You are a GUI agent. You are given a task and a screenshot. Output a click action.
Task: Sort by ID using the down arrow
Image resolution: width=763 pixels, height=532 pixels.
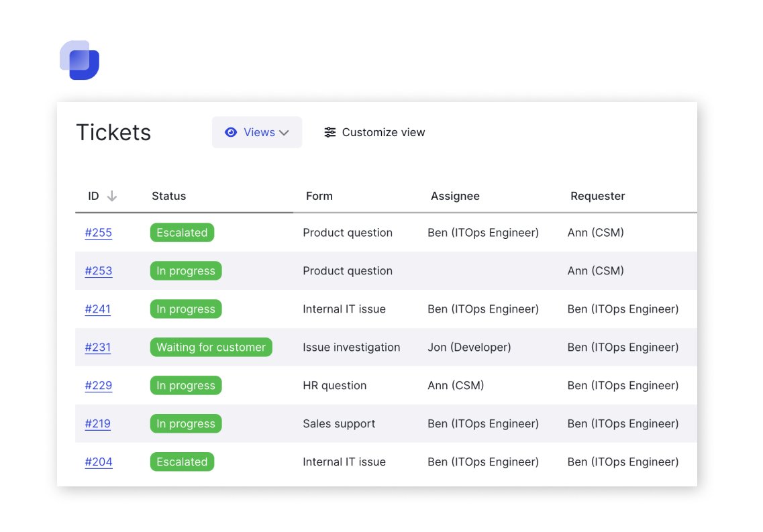[112, 196]
